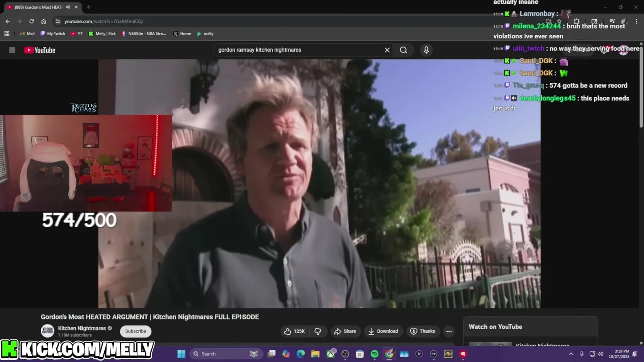Open the Windows Start menu
This screenshot has width=644, height=362.
click(x=181, y=354)
